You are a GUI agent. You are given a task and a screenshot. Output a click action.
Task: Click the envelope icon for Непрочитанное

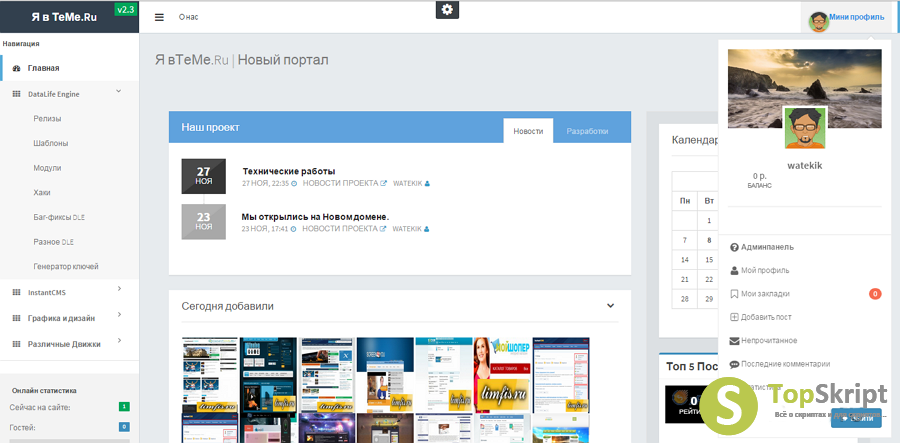coord(734,341)
